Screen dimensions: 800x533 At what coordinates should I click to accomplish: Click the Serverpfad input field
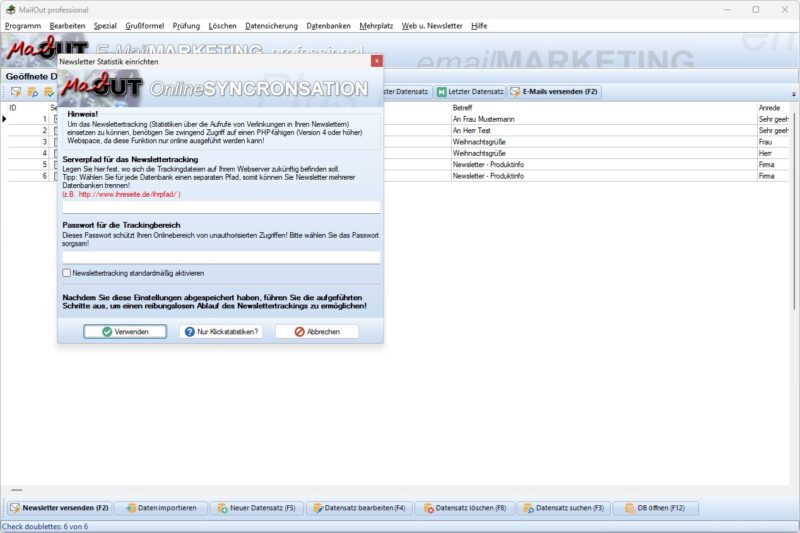221,207
